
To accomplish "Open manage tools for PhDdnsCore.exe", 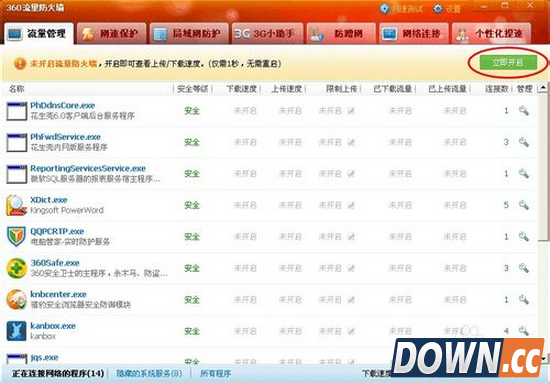I will pyautogui.click(x=523, y=110).
